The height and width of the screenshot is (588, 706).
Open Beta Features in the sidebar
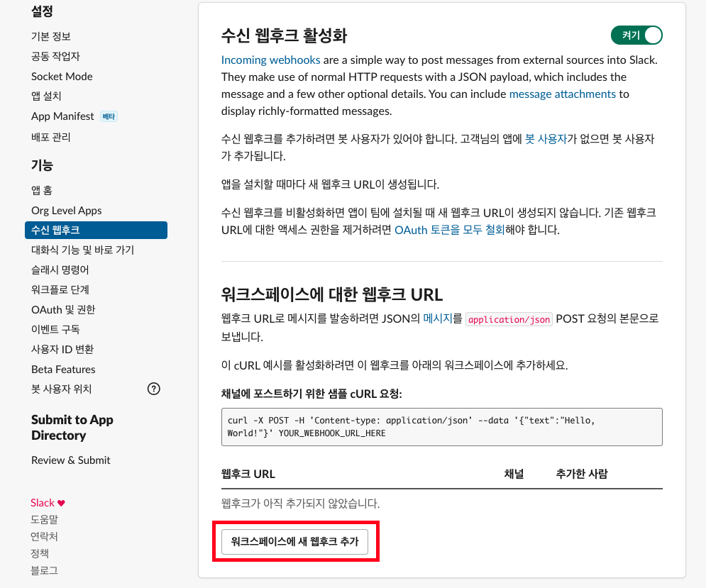63,370
